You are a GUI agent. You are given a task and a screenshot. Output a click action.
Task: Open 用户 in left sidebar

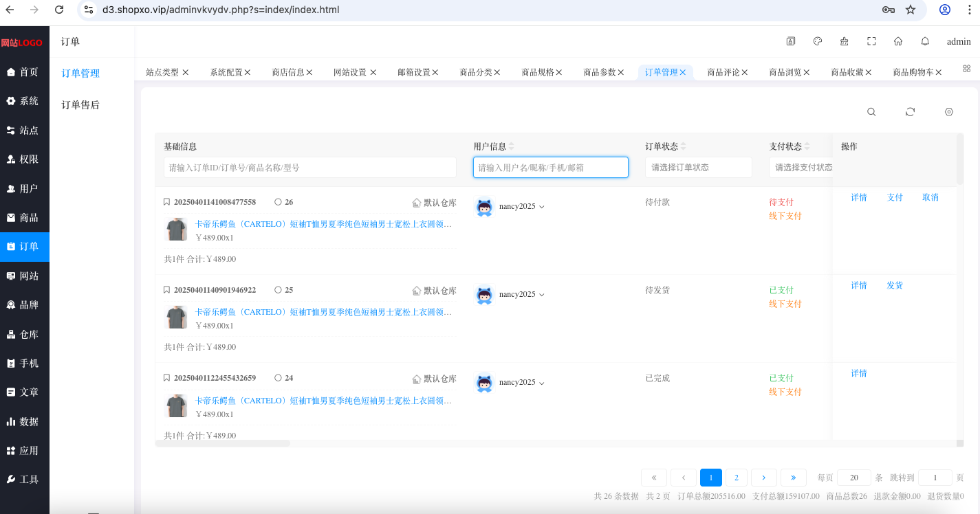click(24, 188)
